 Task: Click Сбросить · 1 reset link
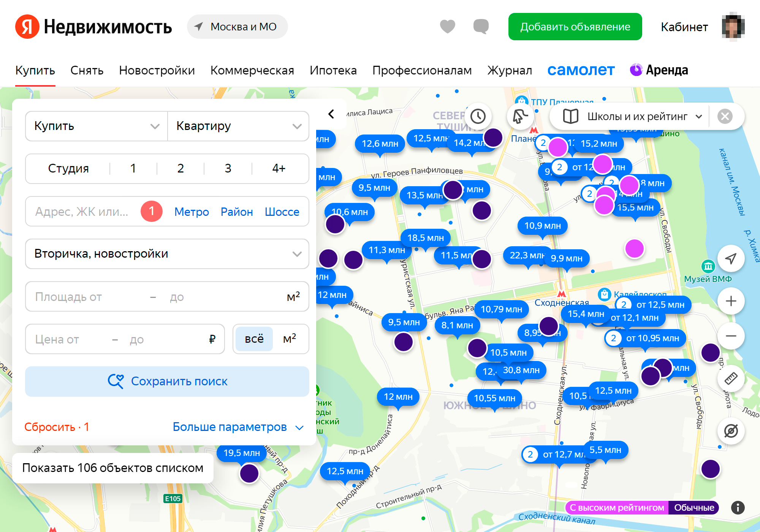pos(57,427)
